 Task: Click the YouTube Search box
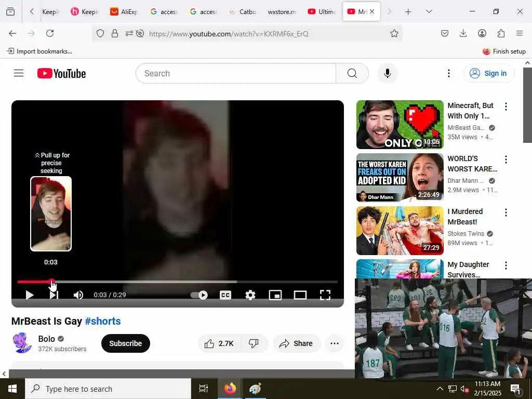click(236, 73)
